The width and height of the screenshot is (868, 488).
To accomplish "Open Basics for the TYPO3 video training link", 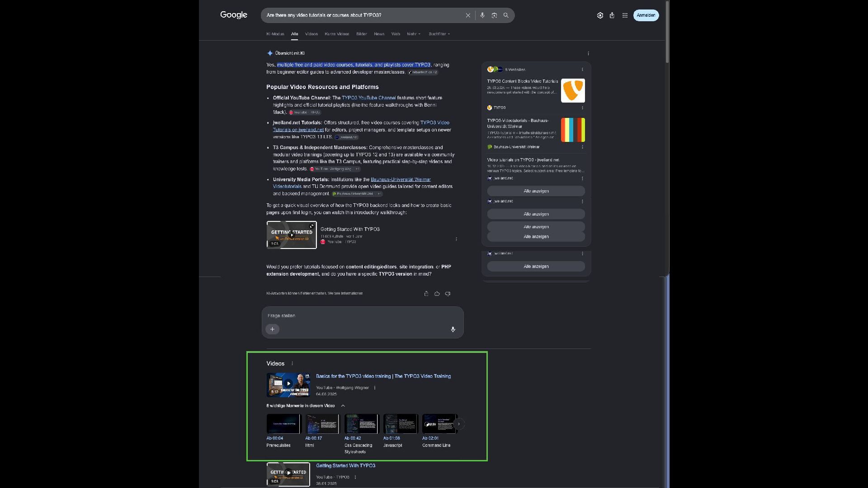I will (383, 376).
